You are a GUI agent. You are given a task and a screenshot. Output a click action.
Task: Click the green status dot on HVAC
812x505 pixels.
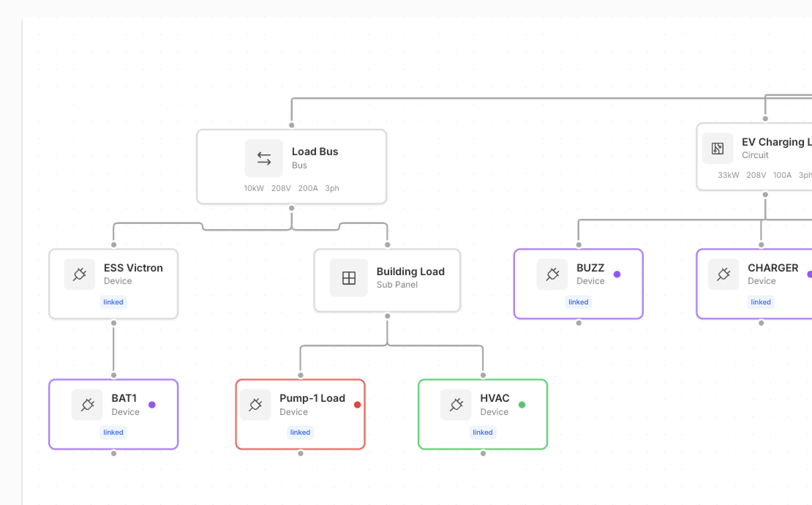(x=522, y=405)
